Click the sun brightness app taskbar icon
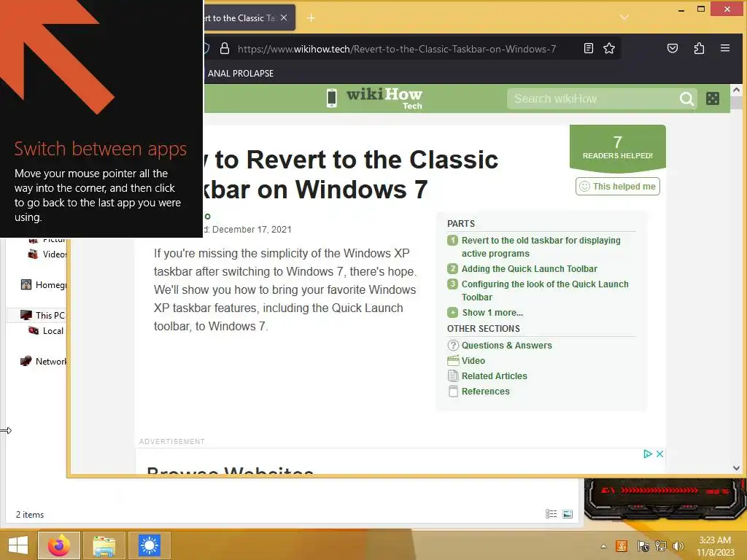This screenshot has height=560, width=747. pos(149,545)
